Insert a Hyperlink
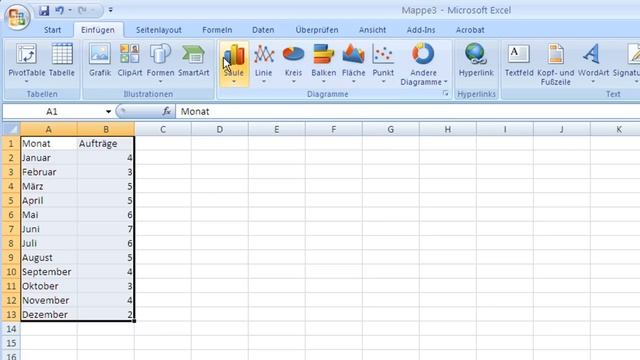The width and height of the screenshot is (640, 360). pyautogui.click(x=476, y=61)
